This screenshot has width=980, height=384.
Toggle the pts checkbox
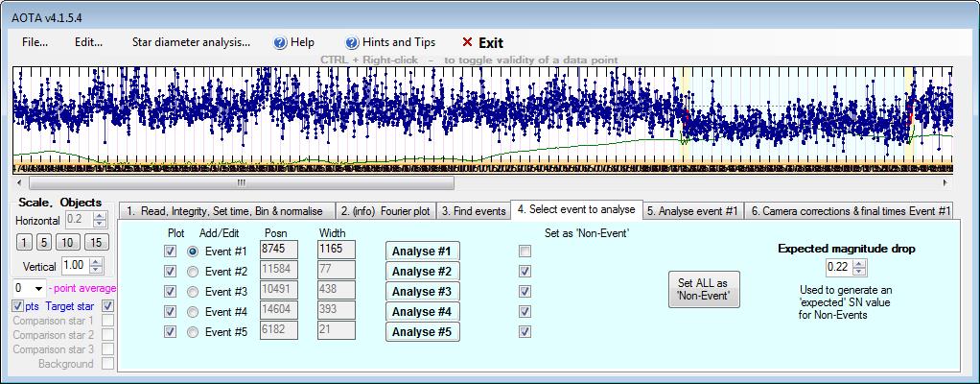(x=18, y=306)
